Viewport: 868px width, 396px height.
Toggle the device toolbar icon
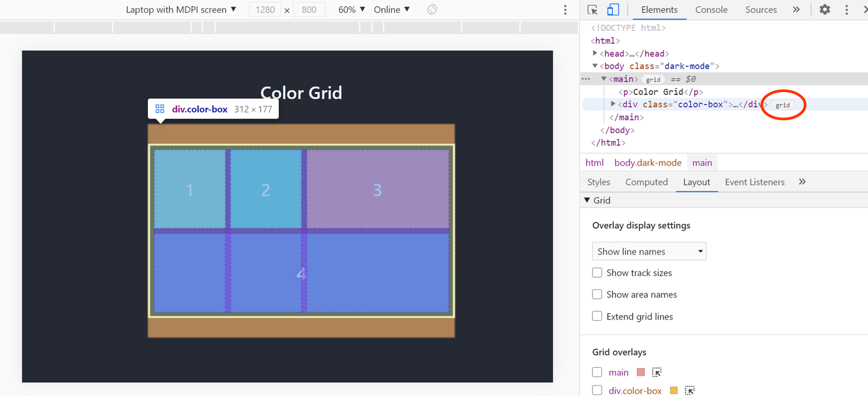(x=613, y=10)
